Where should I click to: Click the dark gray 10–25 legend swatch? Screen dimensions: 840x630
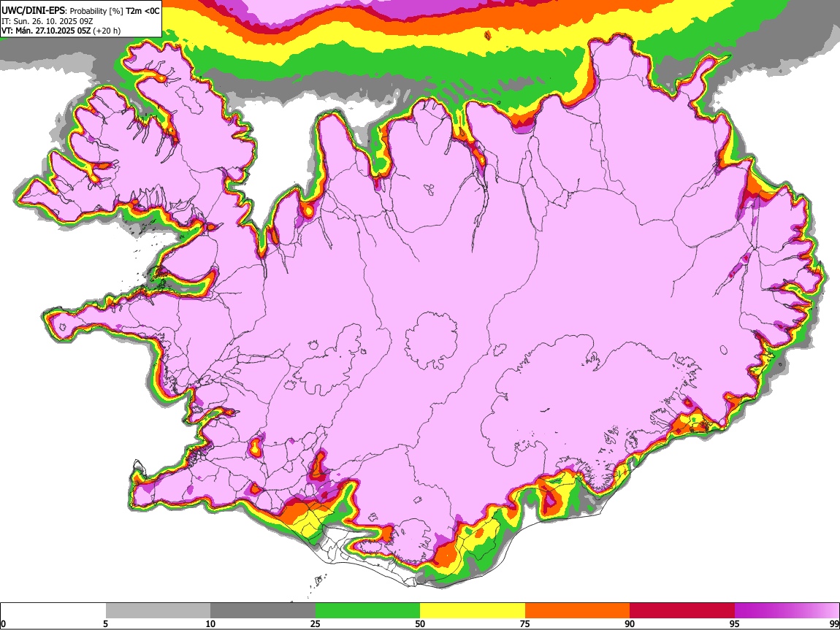(263, 610)
